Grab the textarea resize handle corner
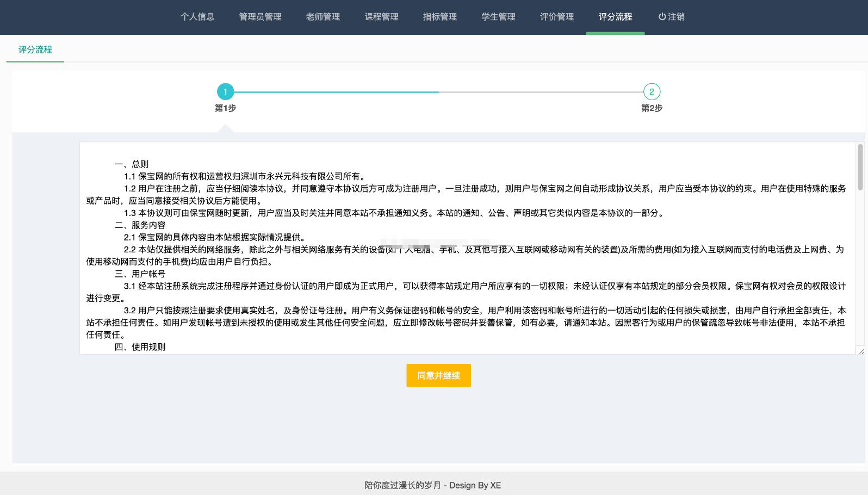 click(861, 351)
